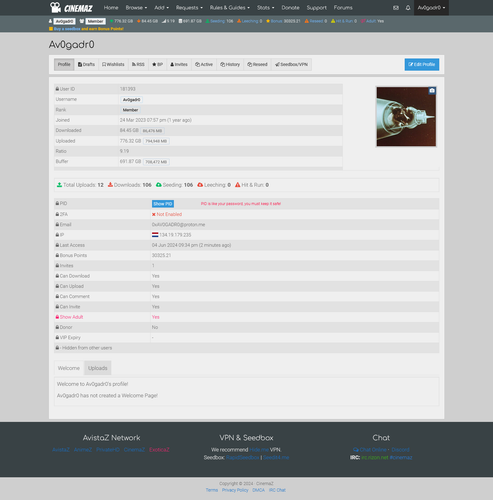This screenshot has height=500, width=493.
Task: Open the Wishlists tab
Action: [113, 64]
